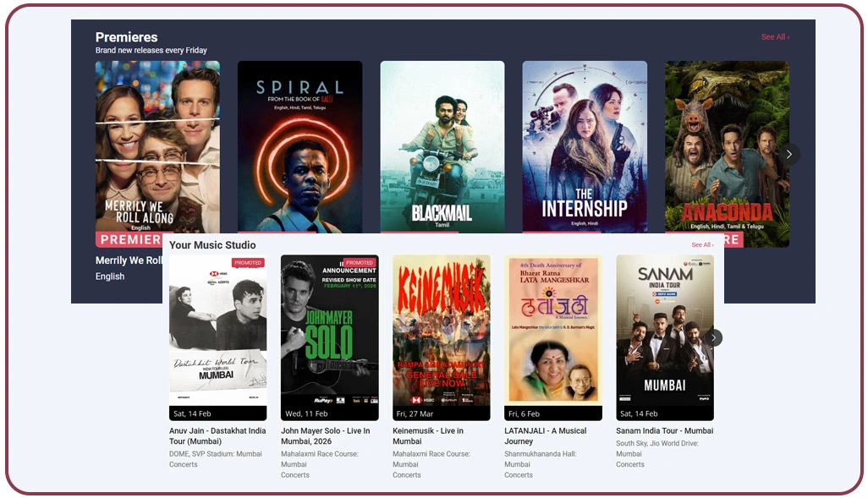Open See All link in Premieres section
The width and height of the screenshot is (868, 498).
click(775, 37)
